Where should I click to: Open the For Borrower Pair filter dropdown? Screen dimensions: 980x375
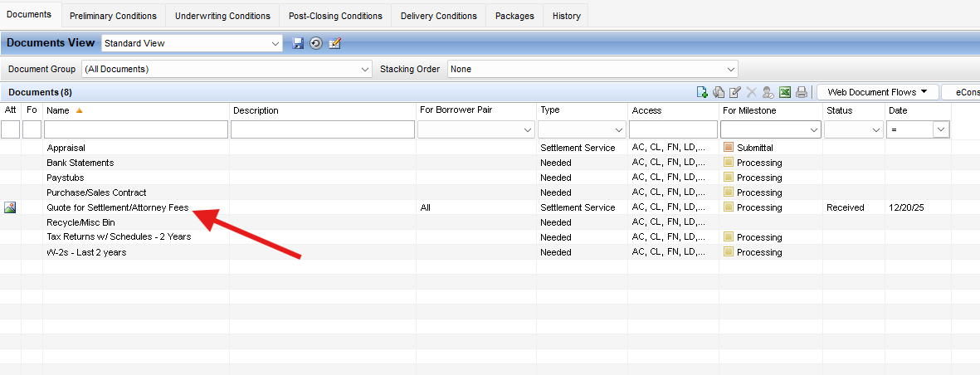tap(528, 129)
